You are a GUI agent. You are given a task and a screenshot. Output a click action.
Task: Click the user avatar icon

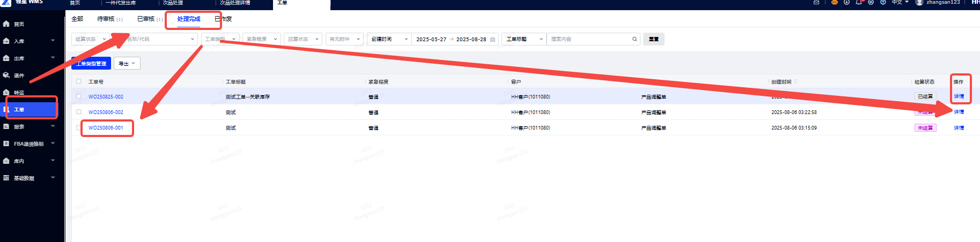click(919, 2)
